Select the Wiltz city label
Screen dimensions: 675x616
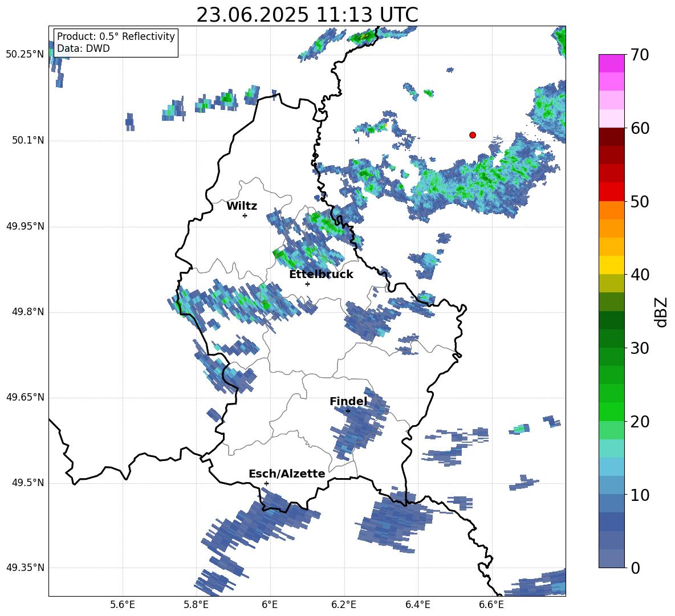click(242, 206)
